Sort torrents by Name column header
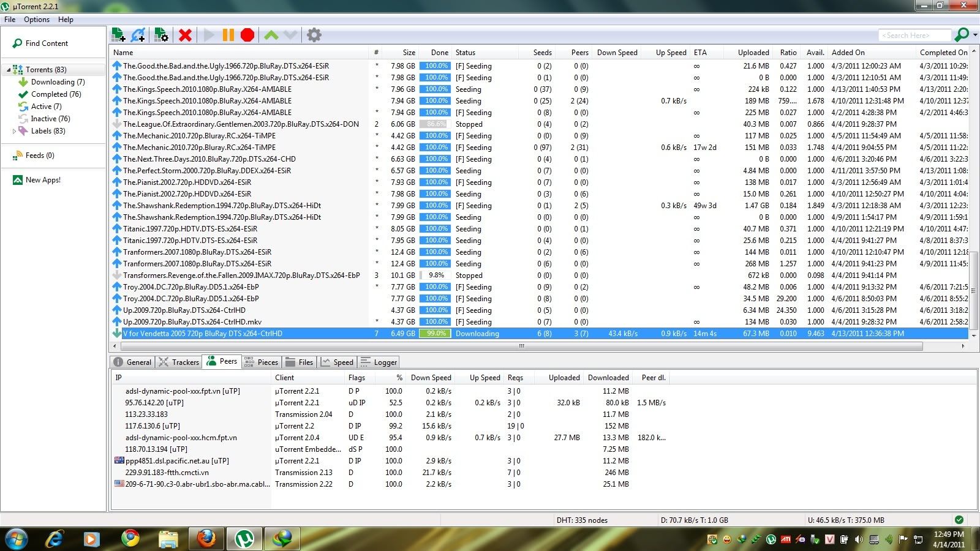 click(x=239, y=53)
